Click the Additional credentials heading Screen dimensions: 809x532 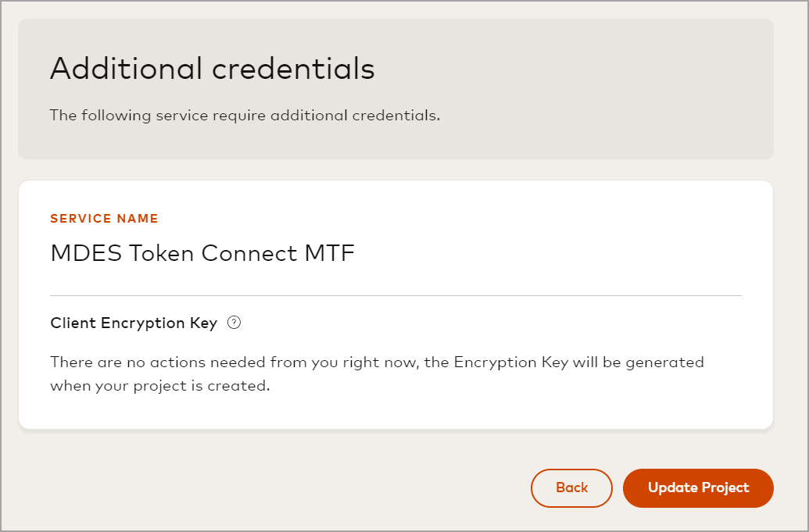pos(212,69)
